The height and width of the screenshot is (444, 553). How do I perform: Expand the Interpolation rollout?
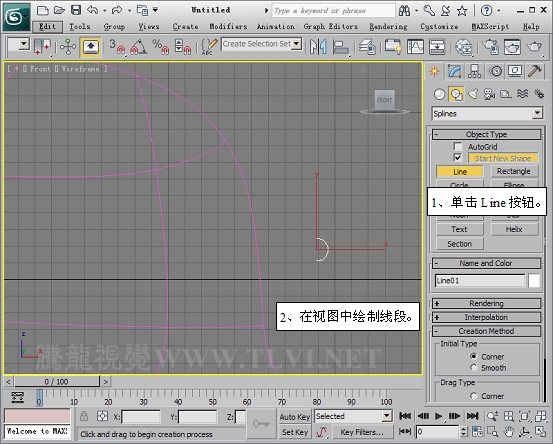[486, 317]
